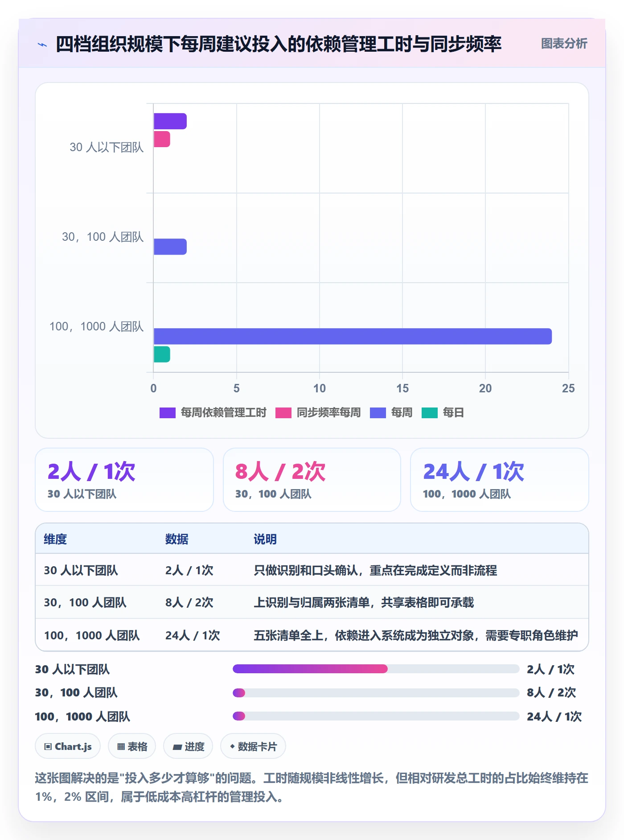Click the 2人 / 1次 data card
The width and height of the screenshot is (624, 840).
click(x=124, y=480)
